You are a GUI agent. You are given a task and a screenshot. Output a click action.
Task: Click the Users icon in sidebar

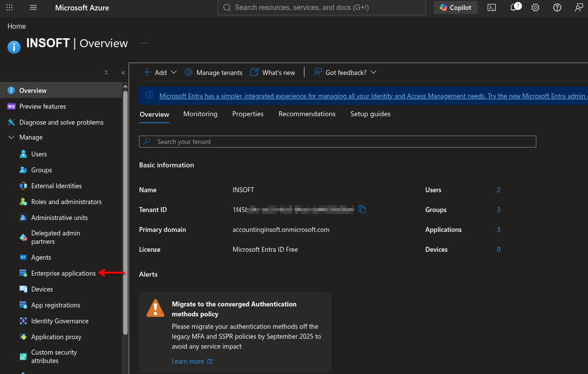[x=23, y=154]
